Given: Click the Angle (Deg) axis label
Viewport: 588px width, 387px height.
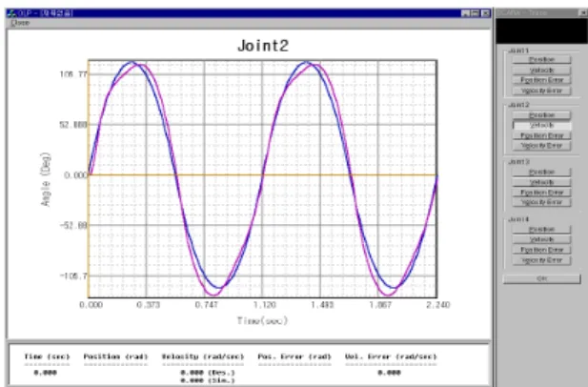Looking at the screenshot, I should pyautogui.click(x=46, y=179).
